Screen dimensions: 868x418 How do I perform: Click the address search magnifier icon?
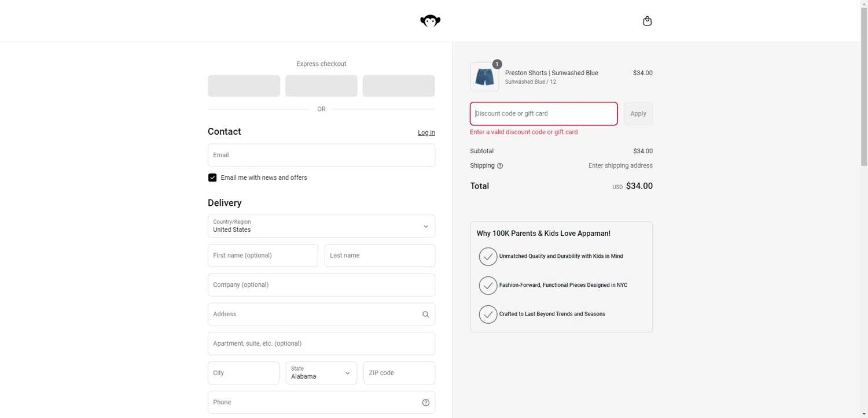tap(425, 315)
